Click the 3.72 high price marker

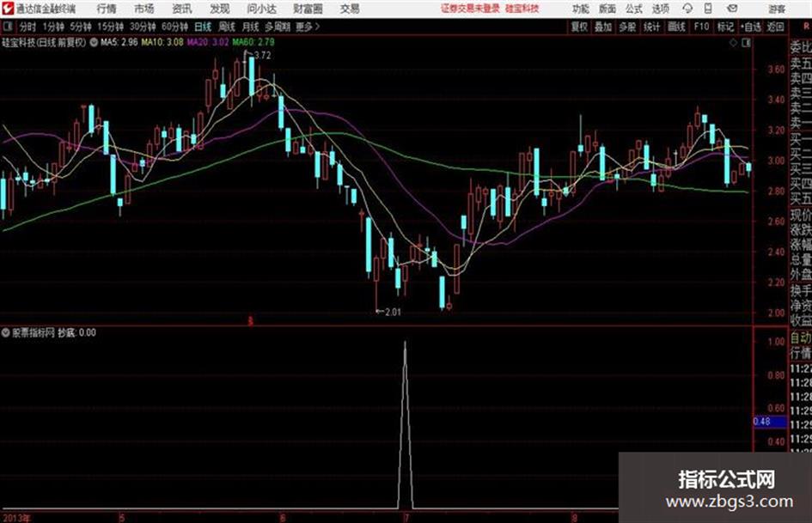262,56
